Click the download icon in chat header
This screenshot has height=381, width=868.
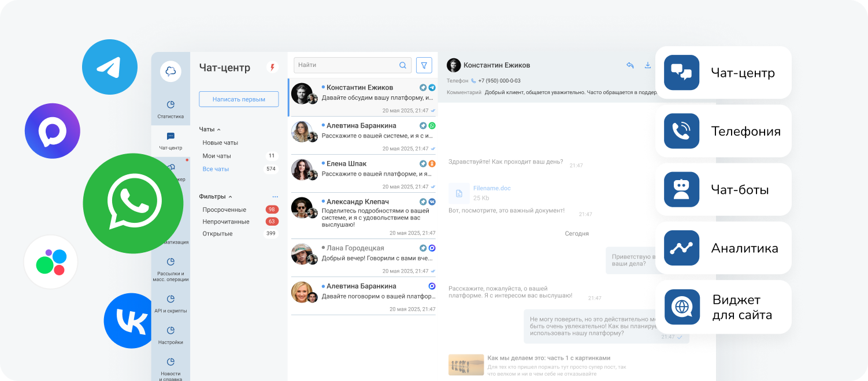648,65
